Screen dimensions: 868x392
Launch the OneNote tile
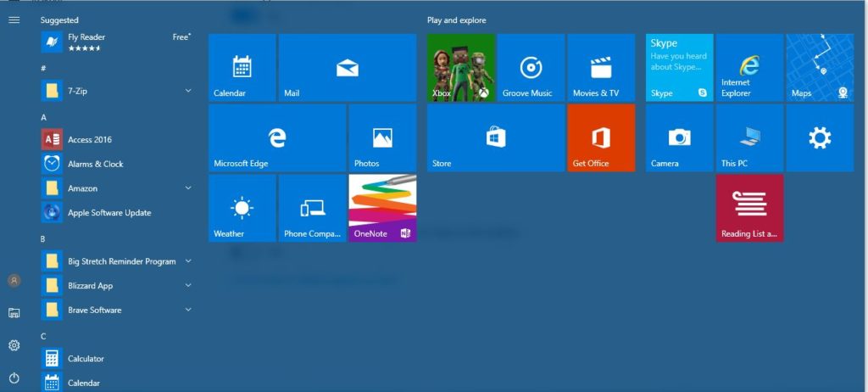pyautogui.click(x=382, y=208)
